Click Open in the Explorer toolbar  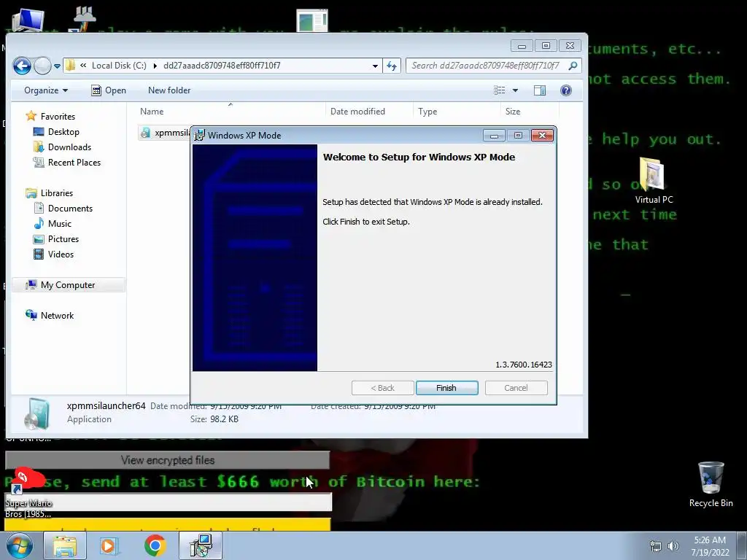(x=109, y=90)
